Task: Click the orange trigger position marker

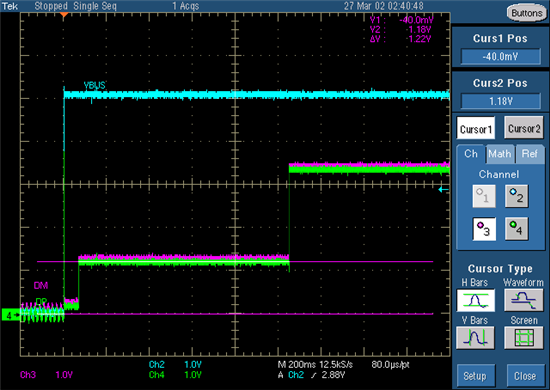Action: pos(63,15)
